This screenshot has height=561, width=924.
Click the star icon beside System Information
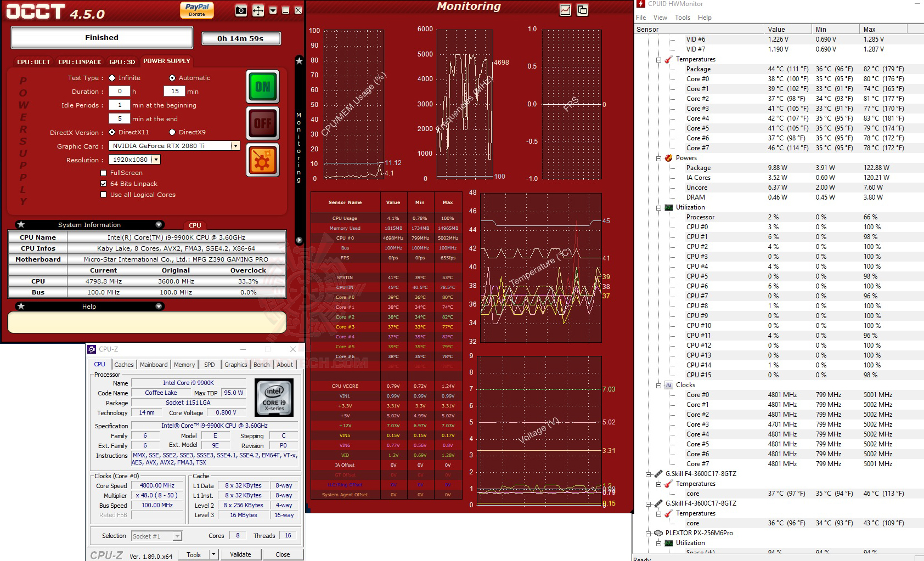(21, 224)
